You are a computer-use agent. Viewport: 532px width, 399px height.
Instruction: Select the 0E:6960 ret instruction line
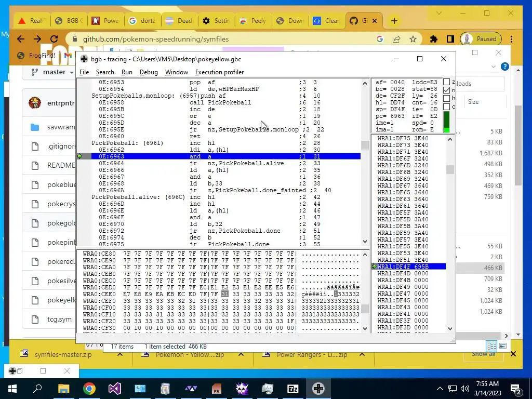(x=225, y=137)
